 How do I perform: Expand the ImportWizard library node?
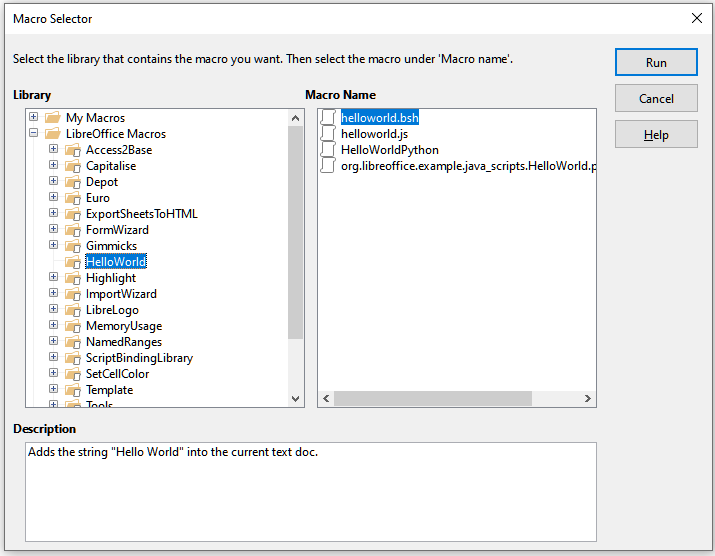tap(53, 293)
